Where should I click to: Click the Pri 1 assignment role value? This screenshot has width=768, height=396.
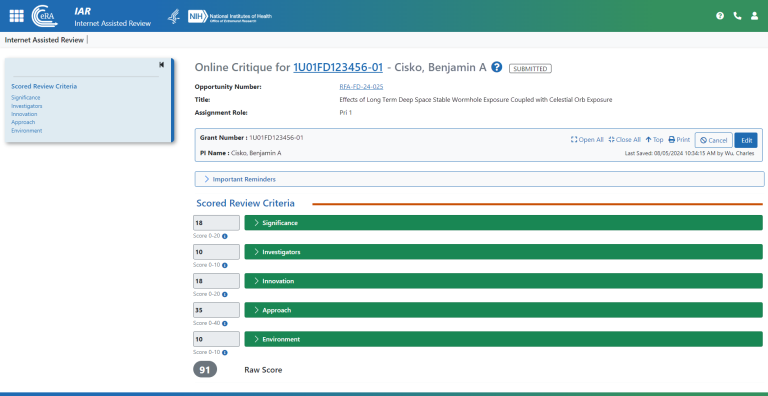click(x=345, y=113)
